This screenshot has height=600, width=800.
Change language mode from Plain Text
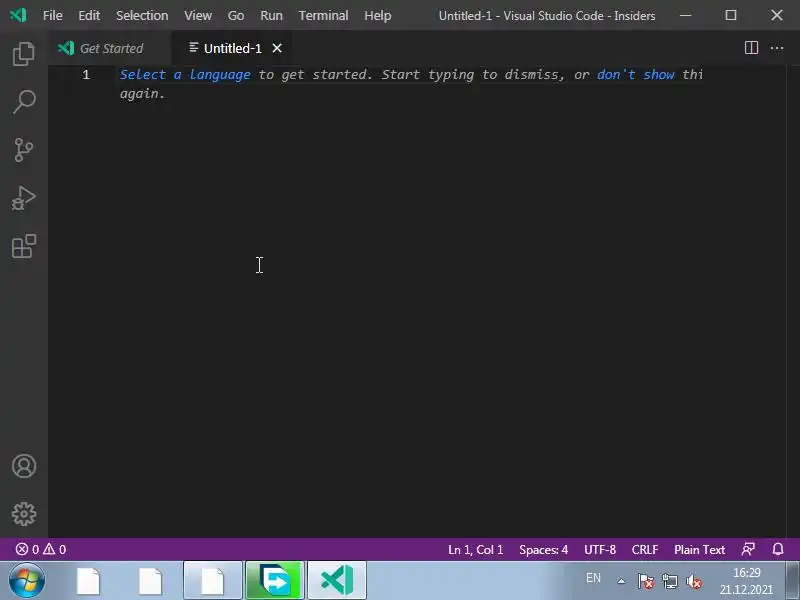click(x=699, y=549)
